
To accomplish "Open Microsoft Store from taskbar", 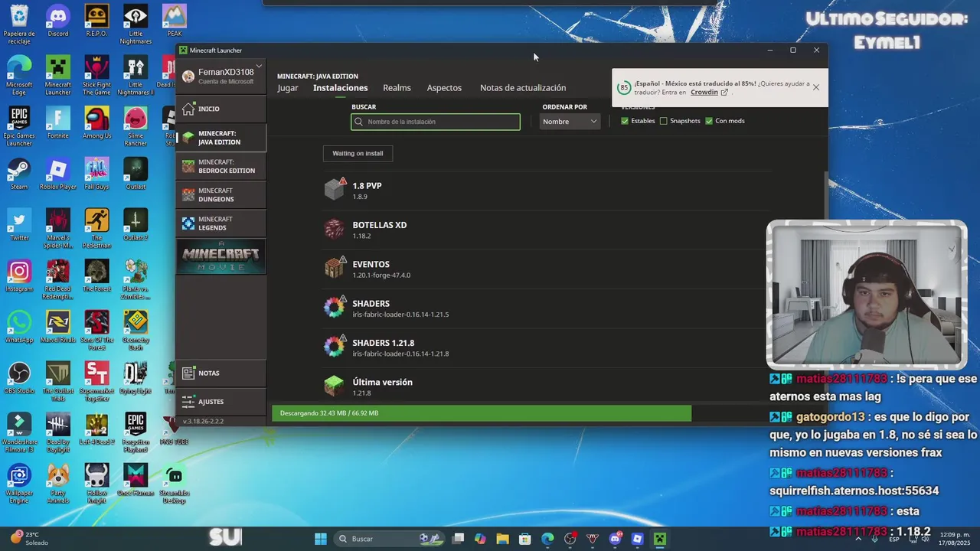I will [525, 539].
